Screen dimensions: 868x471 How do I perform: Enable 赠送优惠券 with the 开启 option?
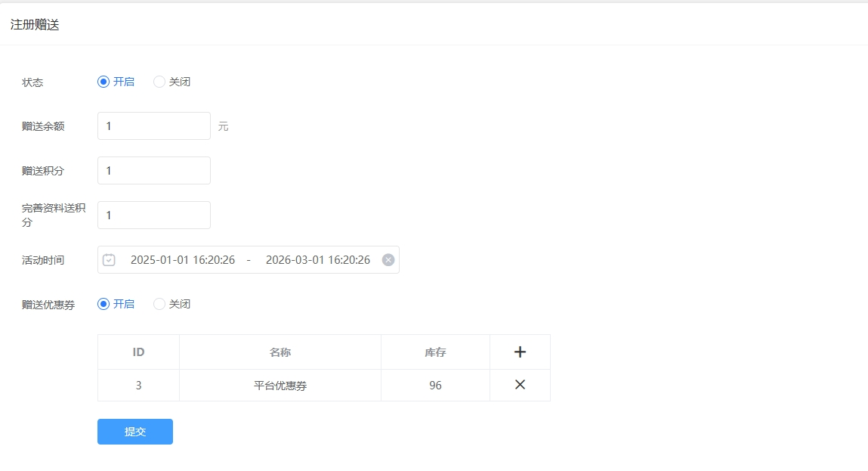coord(103,304)
